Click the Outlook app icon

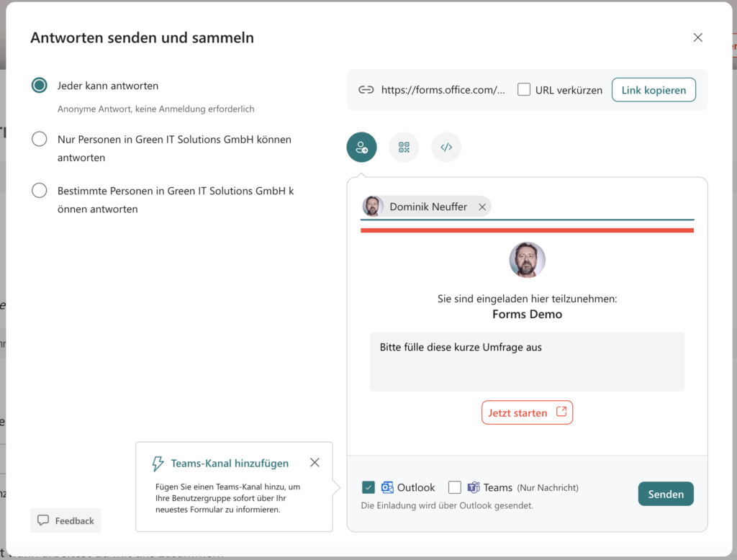pos(387,487)
